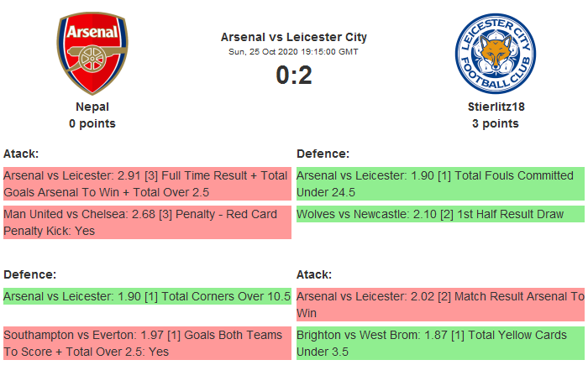
Task: Select the Nepal player name
Action: (92, 107)
